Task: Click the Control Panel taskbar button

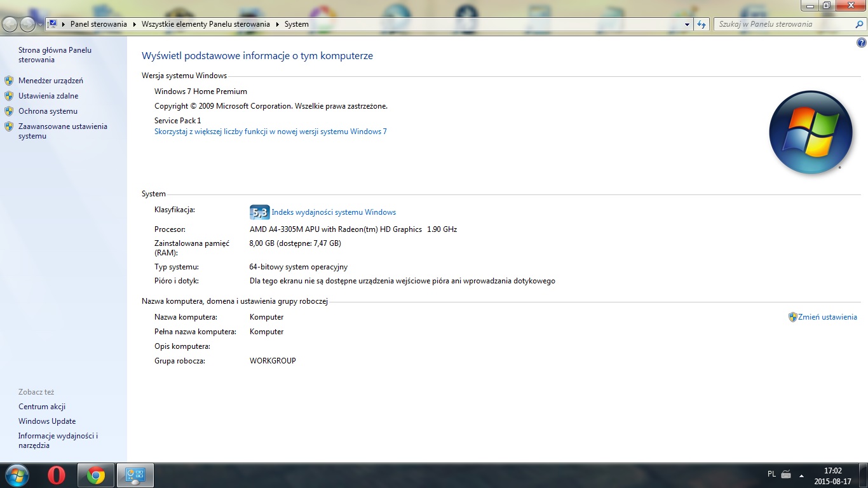Action: 135,475
